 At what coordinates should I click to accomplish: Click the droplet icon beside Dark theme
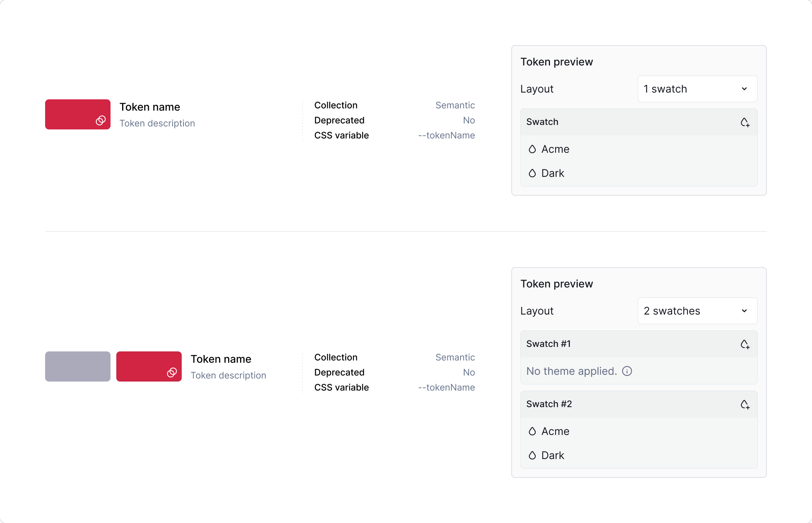pyautogui.click(x=532, y=173)
